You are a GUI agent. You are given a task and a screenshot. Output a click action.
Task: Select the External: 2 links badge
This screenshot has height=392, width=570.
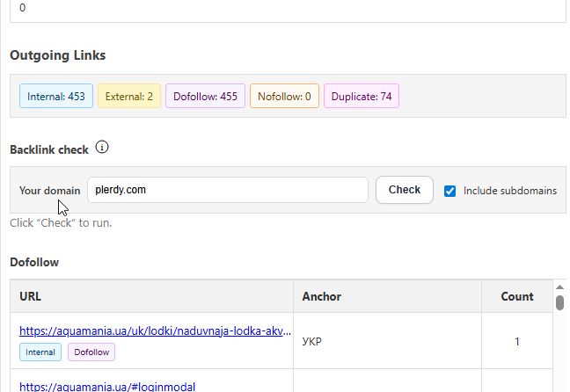click(x=128, y=97)
